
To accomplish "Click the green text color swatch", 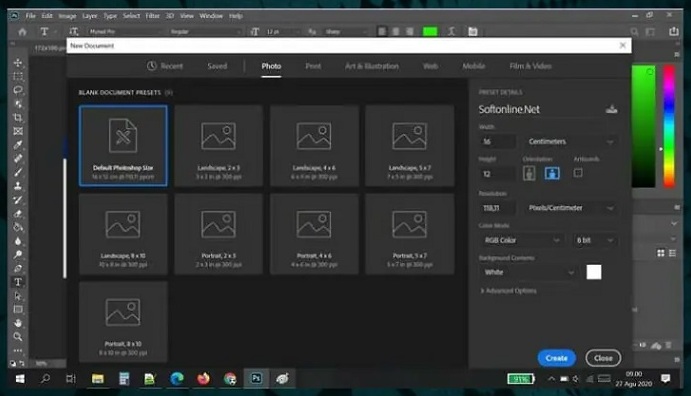I will 430,31.
